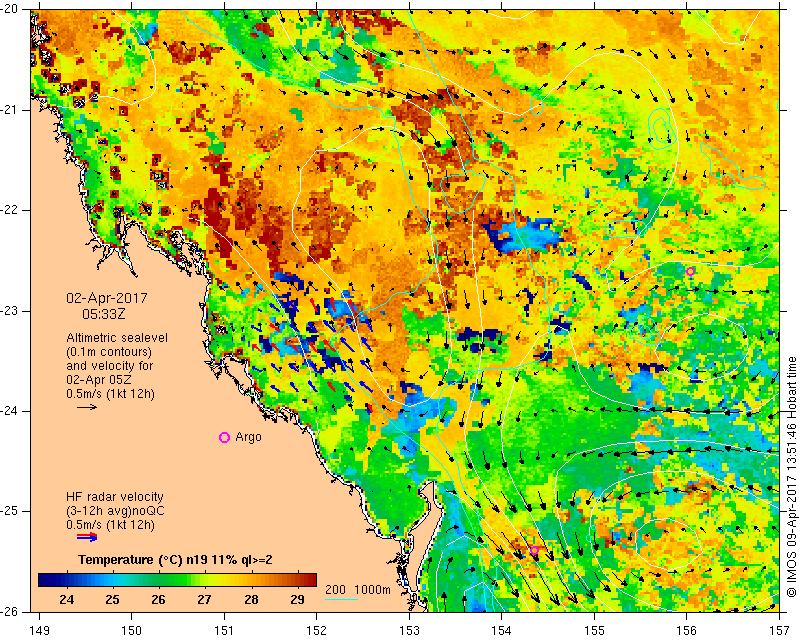800x640 pixels.
Task: Click the 157 longitude axis label
Action: (x=780, y=630)
